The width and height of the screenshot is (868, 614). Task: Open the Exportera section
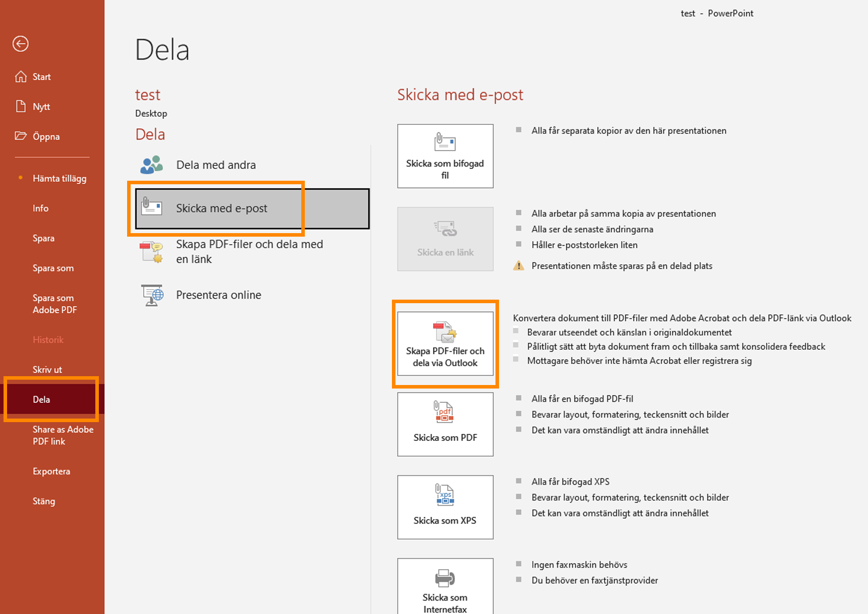click(x=51, y=471)
